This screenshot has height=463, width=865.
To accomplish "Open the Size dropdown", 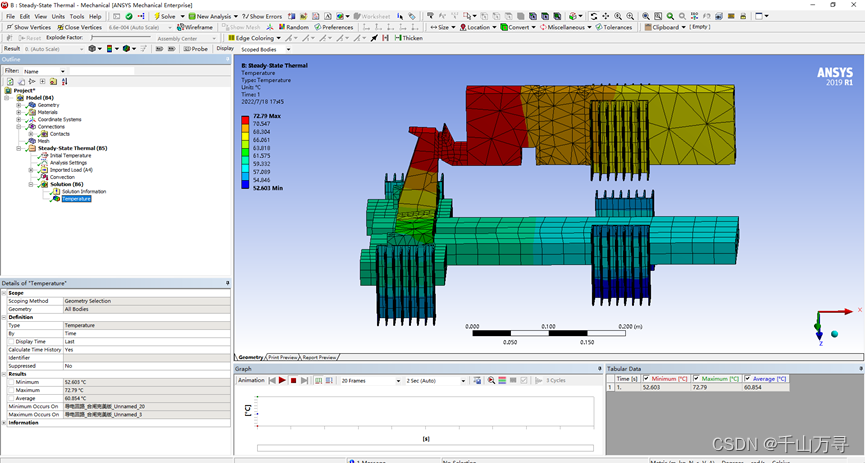I will click(x=443, y=27).
